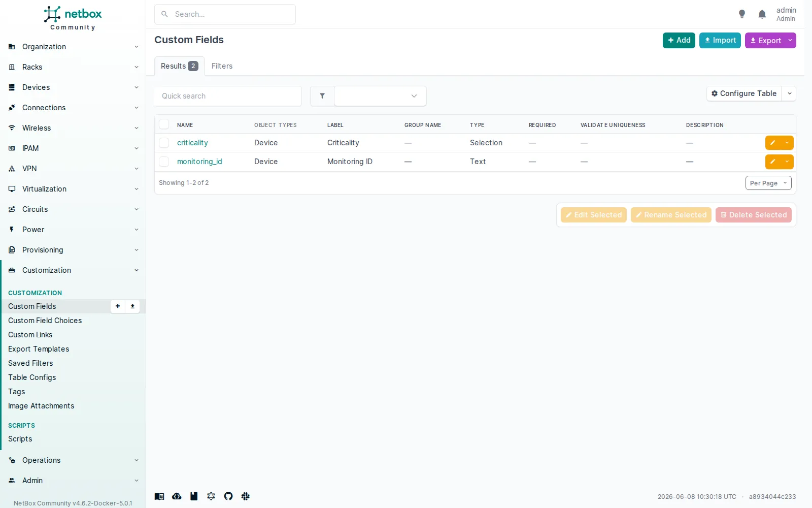Expand the Organization menu chevron
This screenshot has height=508, width=812.
tap(137, 47)
